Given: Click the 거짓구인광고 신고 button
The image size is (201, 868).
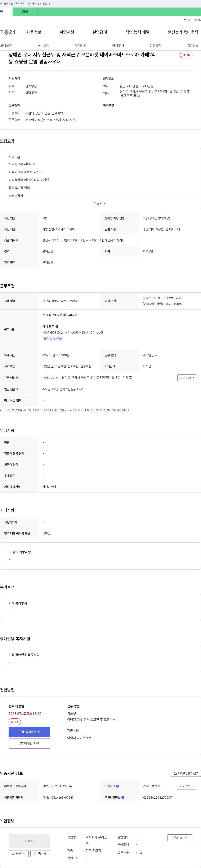Looking at the screenshot, I should click(186, 773).
